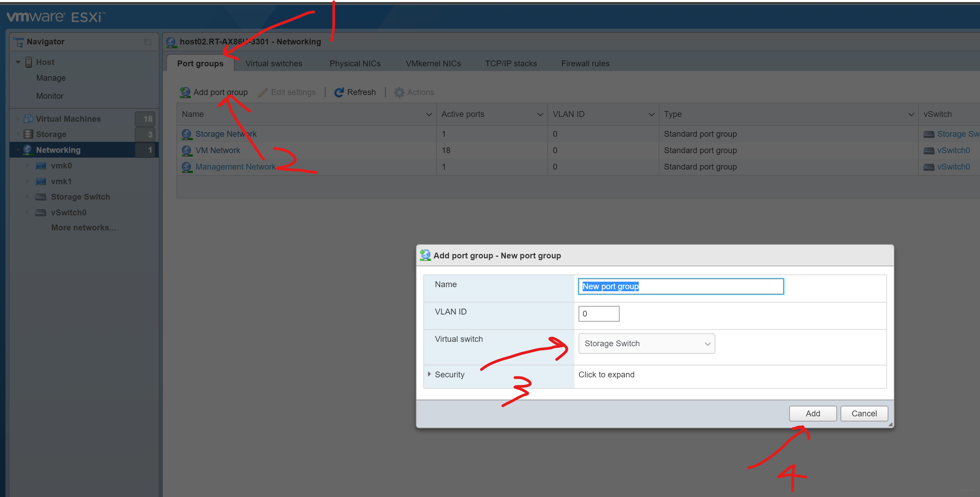The width and height of the screenshot is (980, 497).
Task: Open the Name column header dropdown arrow
Action: point(429,115)
